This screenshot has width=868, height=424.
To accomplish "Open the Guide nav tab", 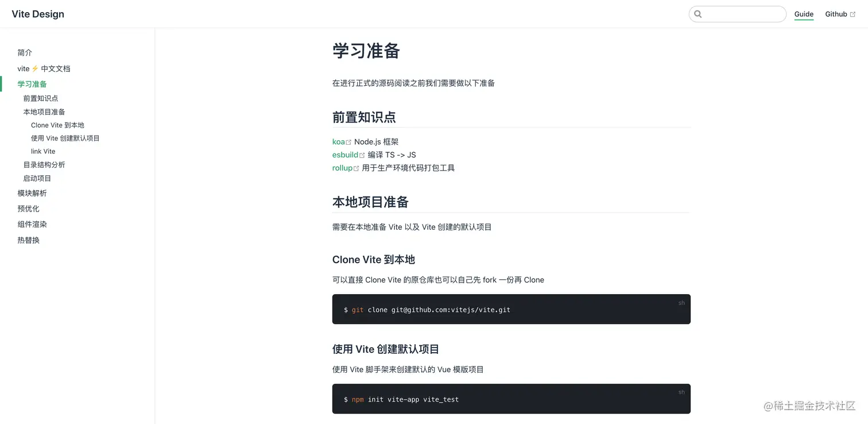I will [804, 14].
